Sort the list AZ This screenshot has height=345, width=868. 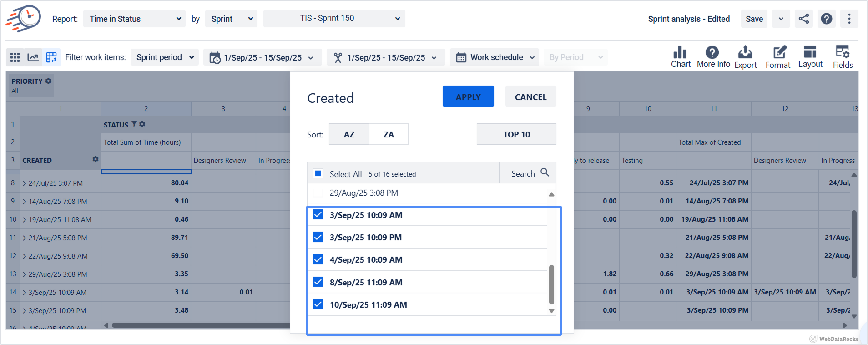(349, 134)
